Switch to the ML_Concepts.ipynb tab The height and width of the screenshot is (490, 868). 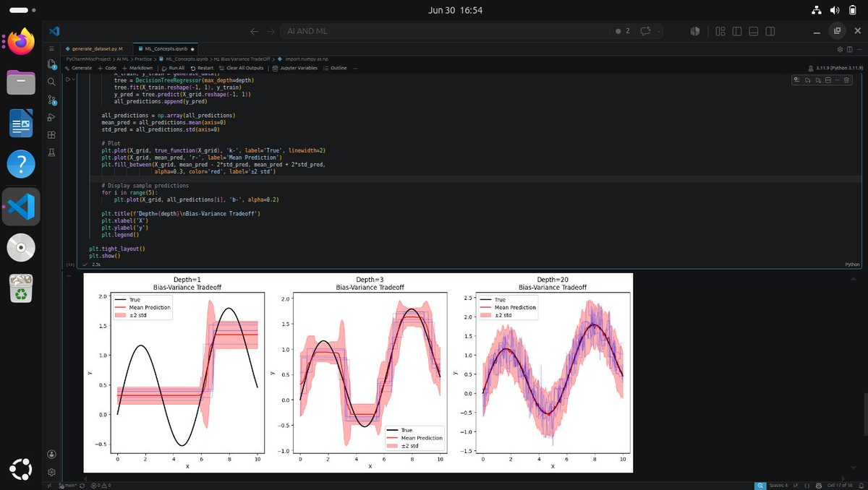coord(166,48)
